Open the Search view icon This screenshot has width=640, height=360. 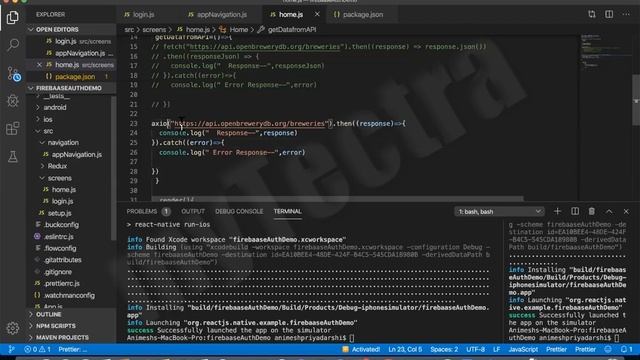pos(13,45)
